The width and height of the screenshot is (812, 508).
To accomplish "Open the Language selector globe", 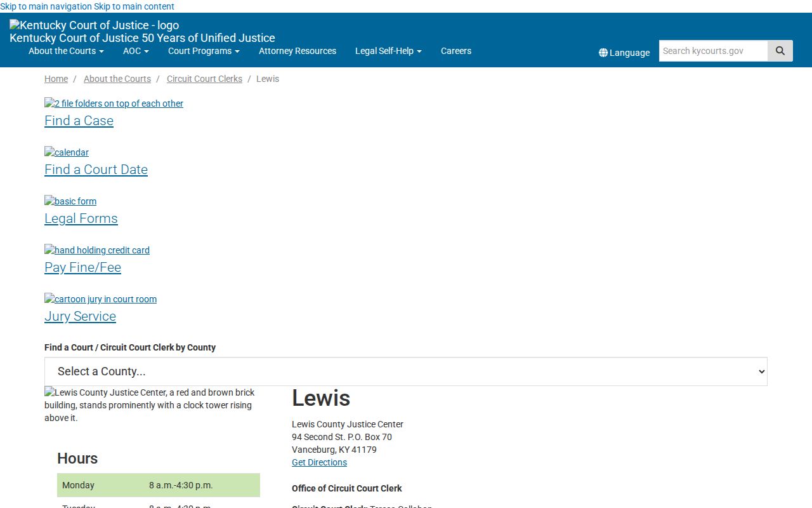I will (624, 53).
